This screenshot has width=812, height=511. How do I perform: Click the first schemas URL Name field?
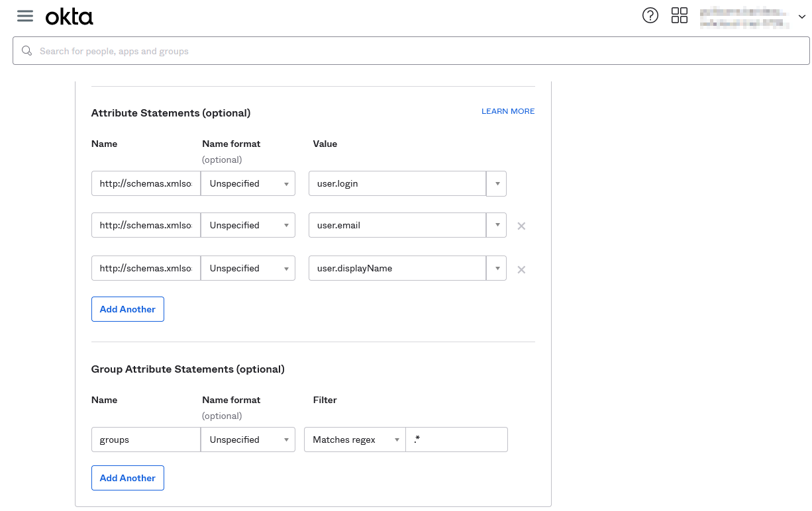pos(145,183)
